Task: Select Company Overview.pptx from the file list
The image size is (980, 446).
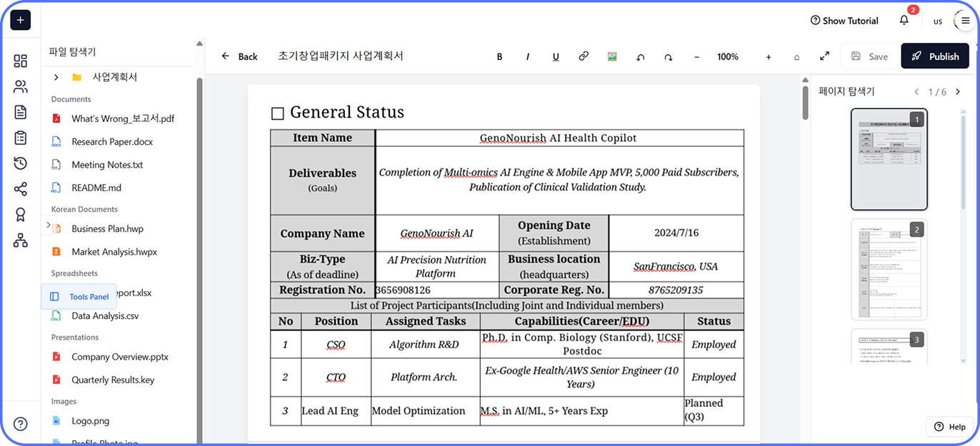Action: [119, 357]
